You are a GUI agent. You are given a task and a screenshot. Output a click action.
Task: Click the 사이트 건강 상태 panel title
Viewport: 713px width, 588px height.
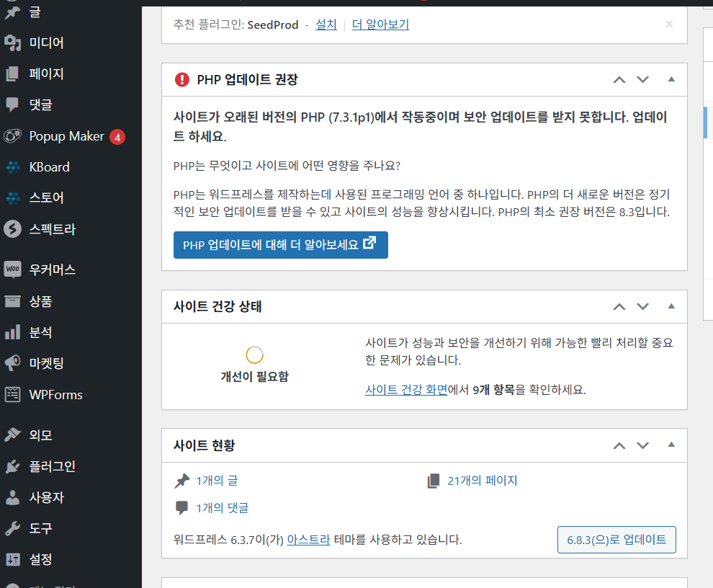click(218, 306)
